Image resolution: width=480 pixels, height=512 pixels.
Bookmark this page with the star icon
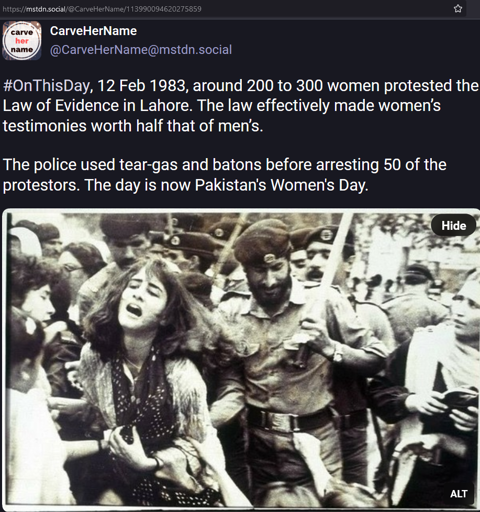coord(458,9)
